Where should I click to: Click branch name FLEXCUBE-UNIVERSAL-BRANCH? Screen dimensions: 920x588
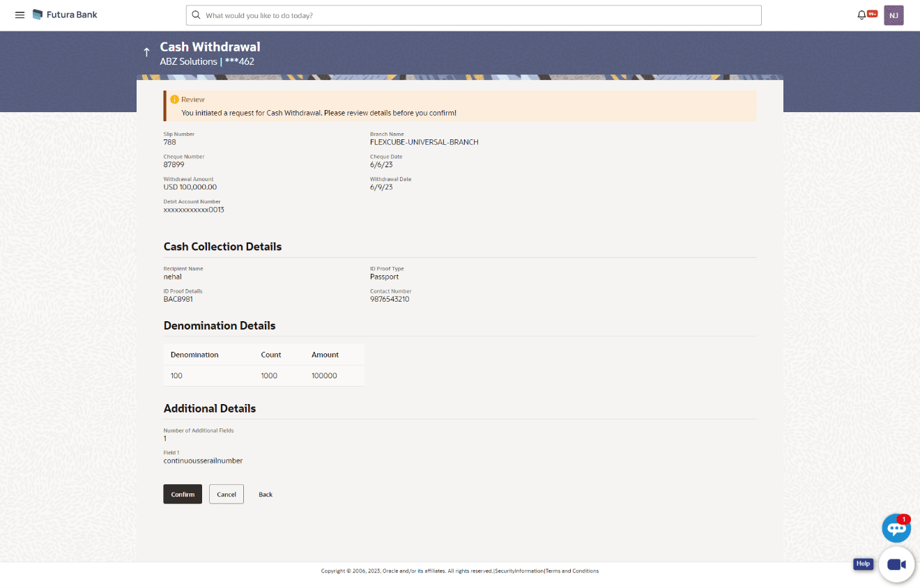tap(424, 142)
